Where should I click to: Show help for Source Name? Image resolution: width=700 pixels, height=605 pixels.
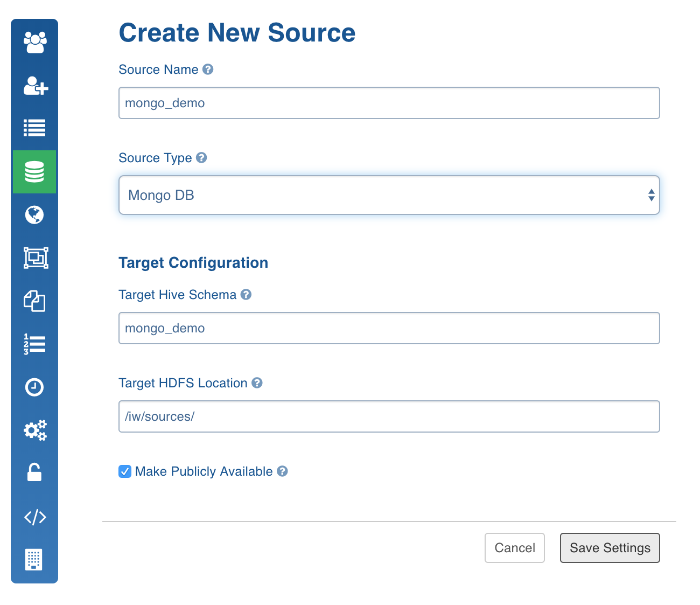(x=208, y=69)
